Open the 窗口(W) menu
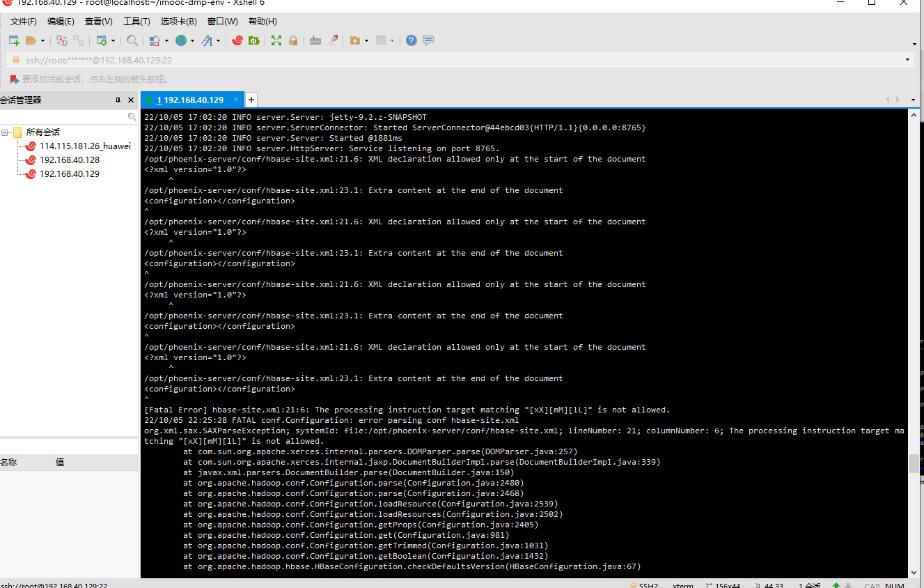This screenshot has height=588, width=924. (223, 22)
